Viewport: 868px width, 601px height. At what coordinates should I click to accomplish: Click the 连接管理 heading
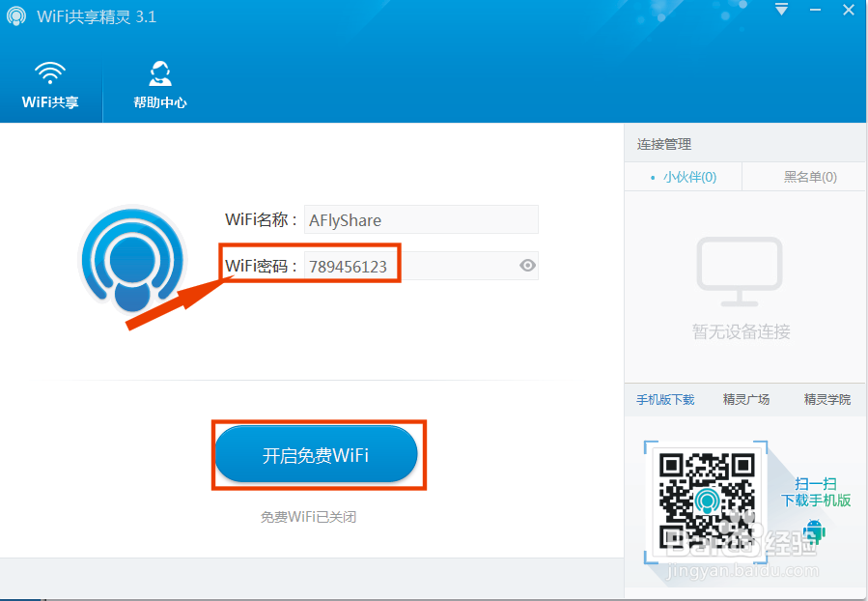click(x=664, y=145)
